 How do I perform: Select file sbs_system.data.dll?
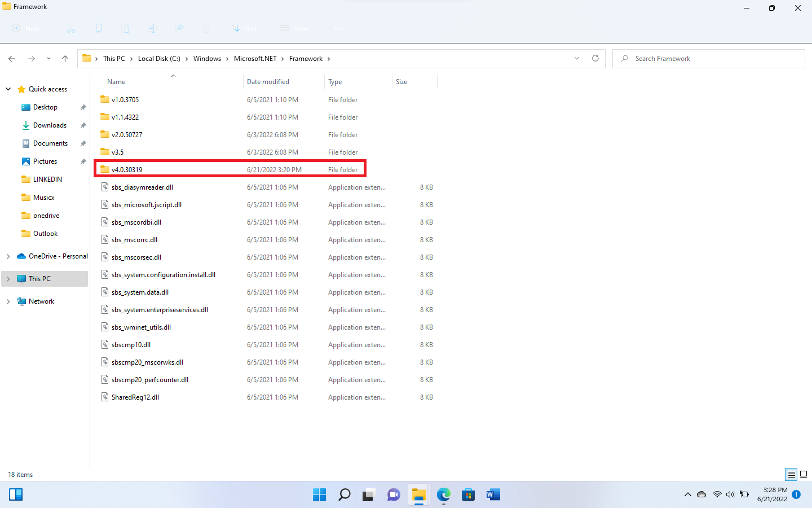140,292
